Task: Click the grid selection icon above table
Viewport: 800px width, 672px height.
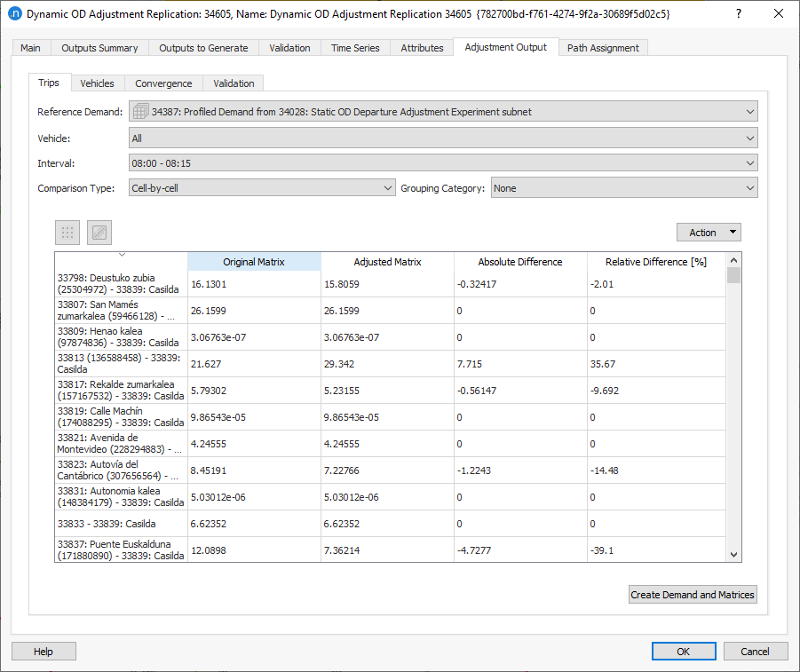Action: point(67,233)
